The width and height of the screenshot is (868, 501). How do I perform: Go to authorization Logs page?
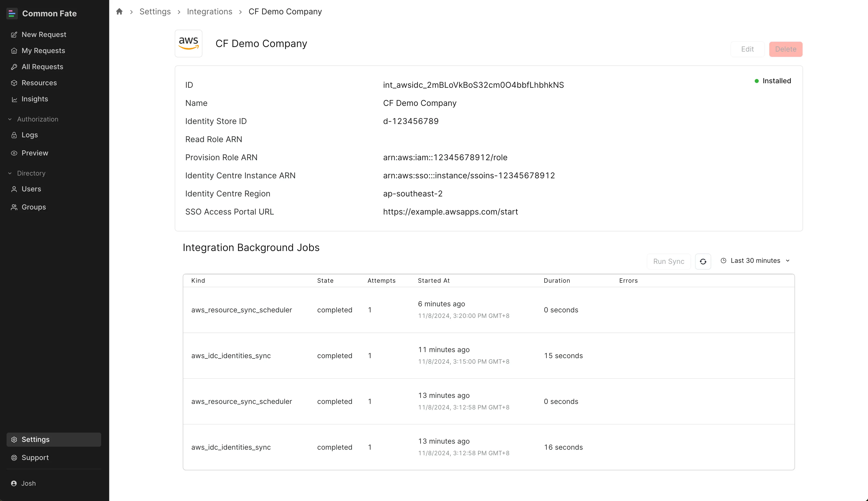30,135
